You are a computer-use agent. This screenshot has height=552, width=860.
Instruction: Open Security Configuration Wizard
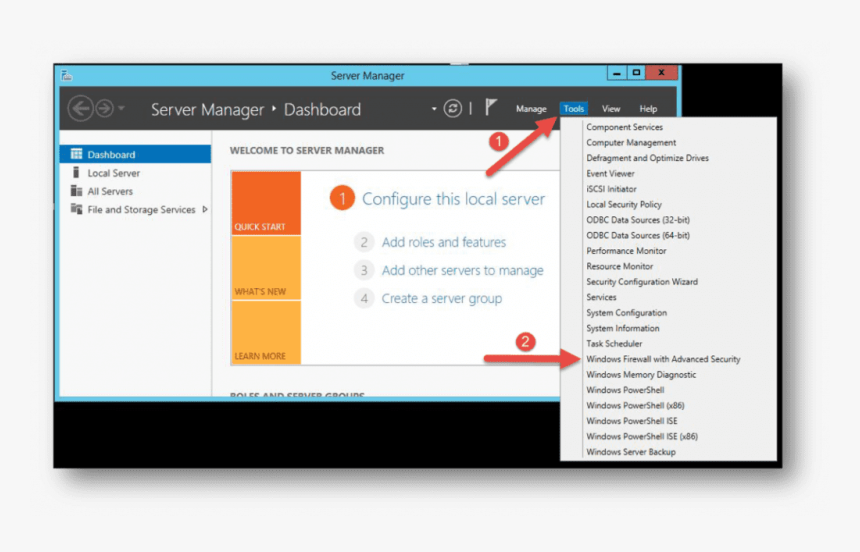click(x=642, y=281)
